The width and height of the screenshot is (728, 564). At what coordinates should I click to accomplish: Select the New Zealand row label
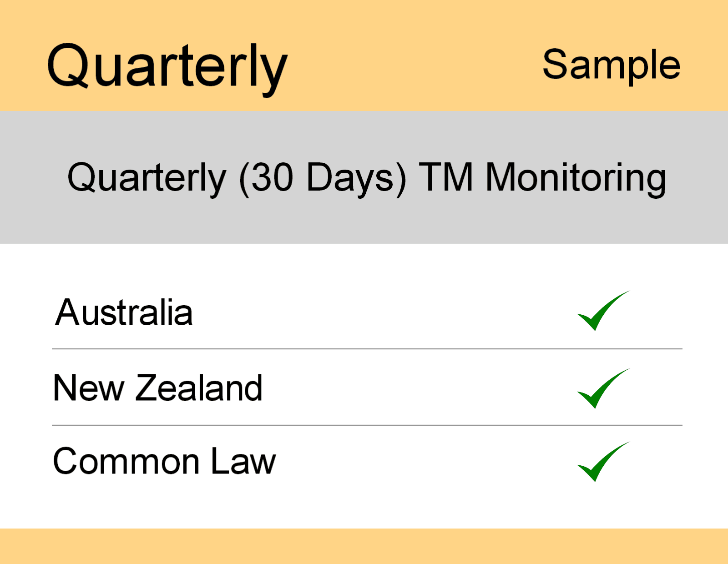coord(157,388)
